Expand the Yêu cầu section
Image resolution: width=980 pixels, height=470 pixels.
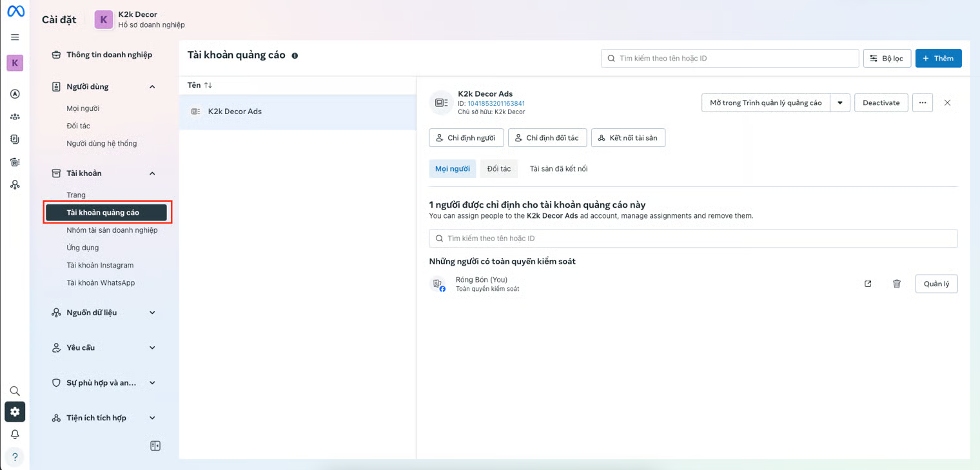point(152,348)
